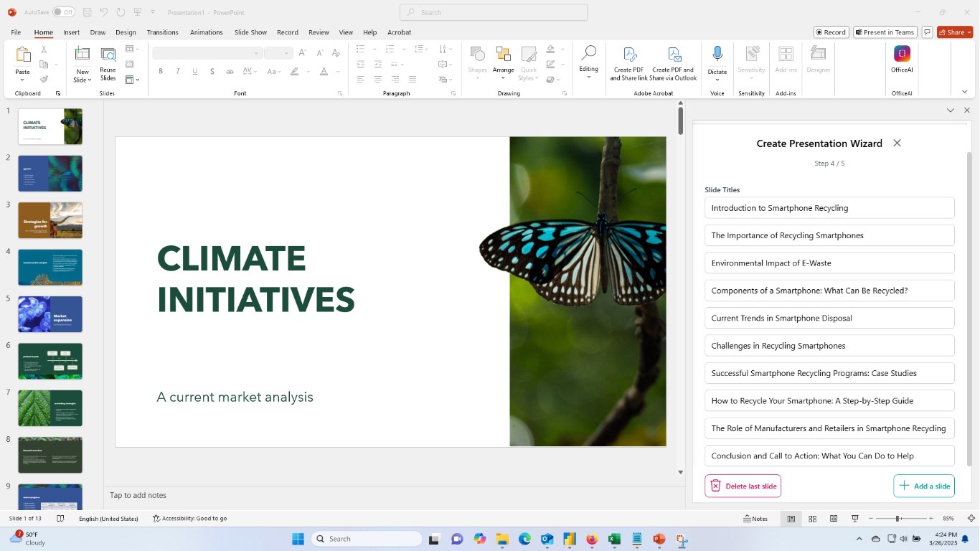Start Dictate with the microphone icon

(x=717, y=55)
